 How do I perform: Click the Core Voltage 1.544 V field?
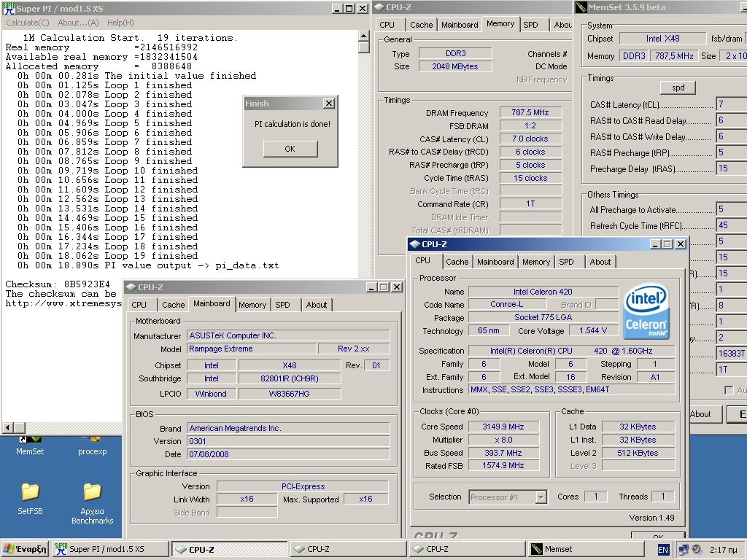(593, 330)
